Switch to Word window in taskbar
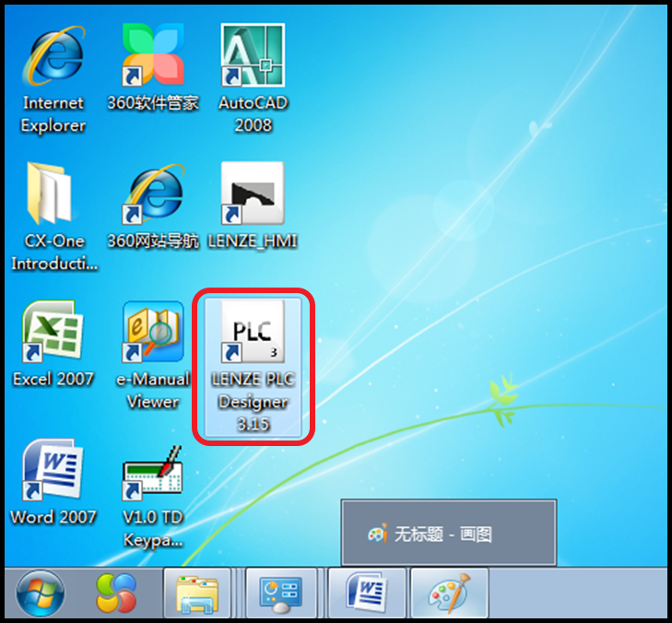Image resolution: width=672 pixels, height=623 pixels. [367, 594]
